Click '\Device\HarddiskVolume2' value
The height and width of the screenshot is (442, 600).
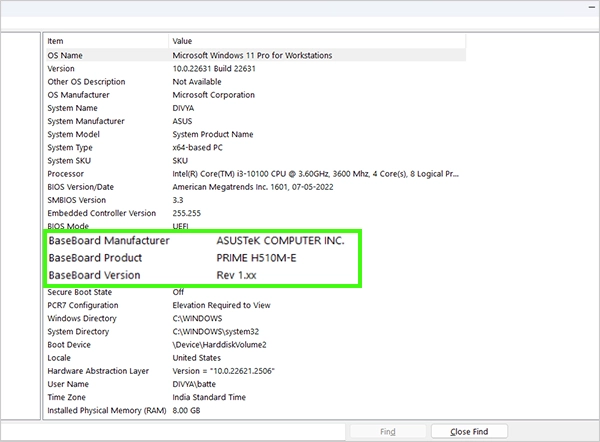pyautogui.click(x=220, y=344)
